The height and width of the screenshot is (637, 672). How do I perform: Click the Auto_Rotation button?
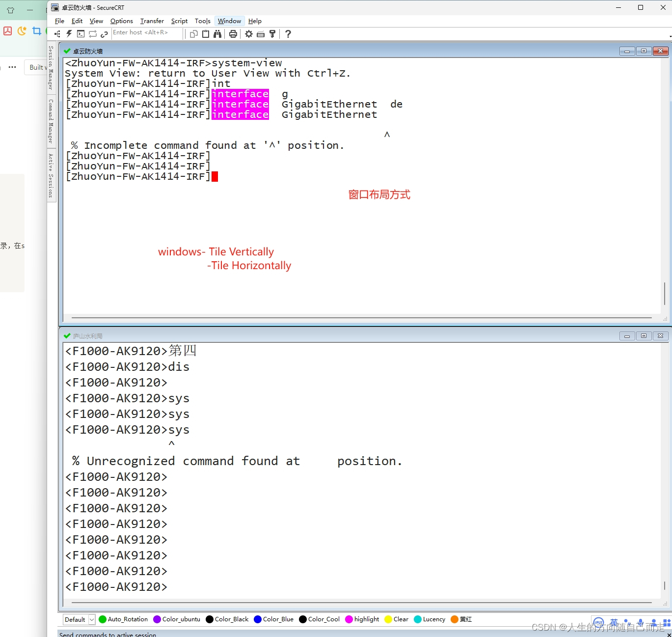(123, 619)
